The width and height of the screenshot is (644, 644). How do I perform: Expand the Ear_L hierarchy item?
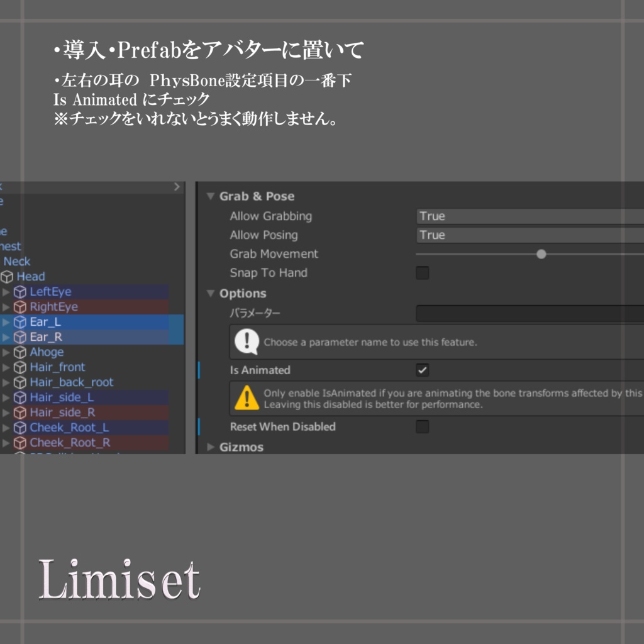pos(6,321)
